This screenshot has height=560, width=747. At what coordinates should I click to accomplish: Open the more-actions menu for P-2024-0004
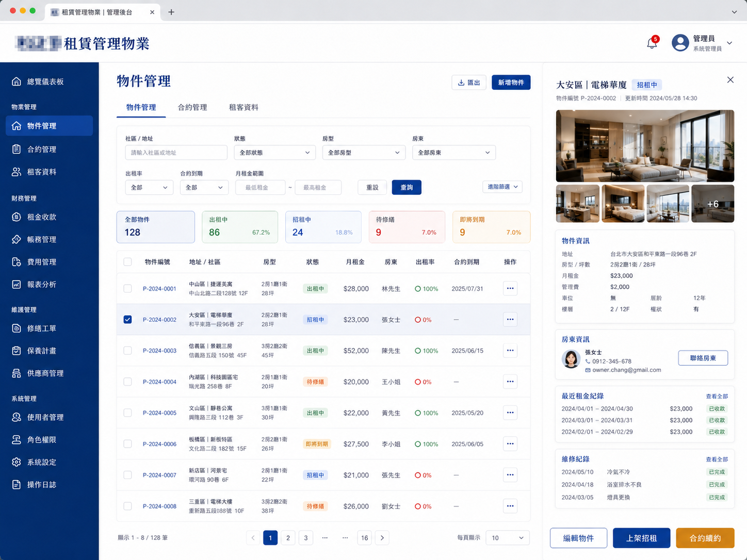tap(510, 382)
